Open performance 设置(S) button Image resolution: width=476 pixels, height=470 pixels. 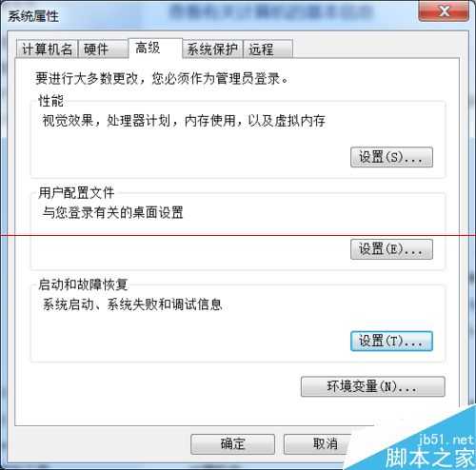(x=391, y=157)
